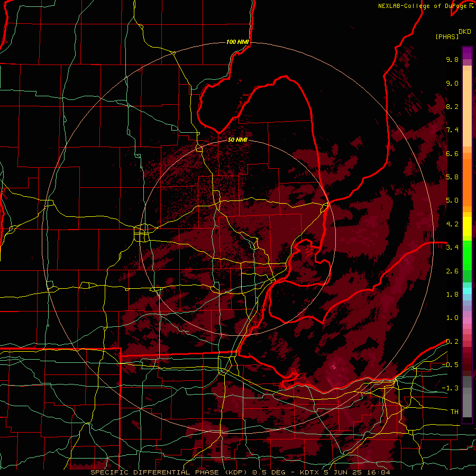Click the KDTX 5 JUN 25 16:04 timestamp
This screenshot has width=476, height=476.
[x=345, y=472]
